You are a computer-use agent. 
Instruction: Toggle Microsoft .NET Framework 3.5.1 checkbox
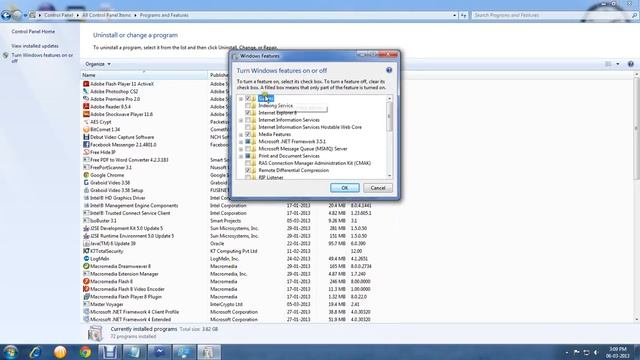click(248, 142)
